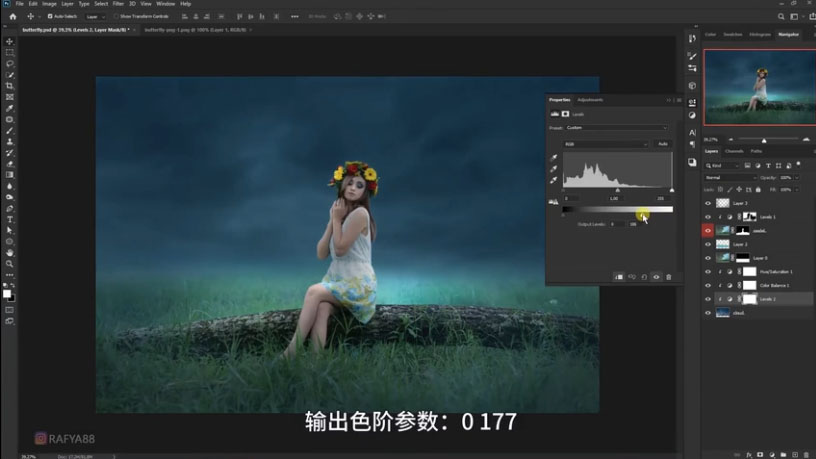The width and height of the screenshot is (816, 459).
Task: Open the RGB channel dropdown in Levels
Action: click(606, 144)
